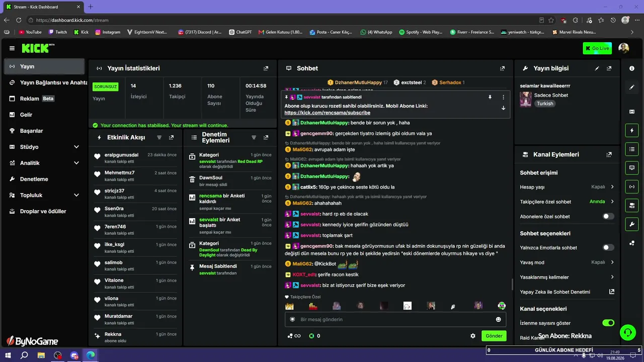
Task: Click the Rekkna abone oldu activity row
Action: (x=135, y=337)
